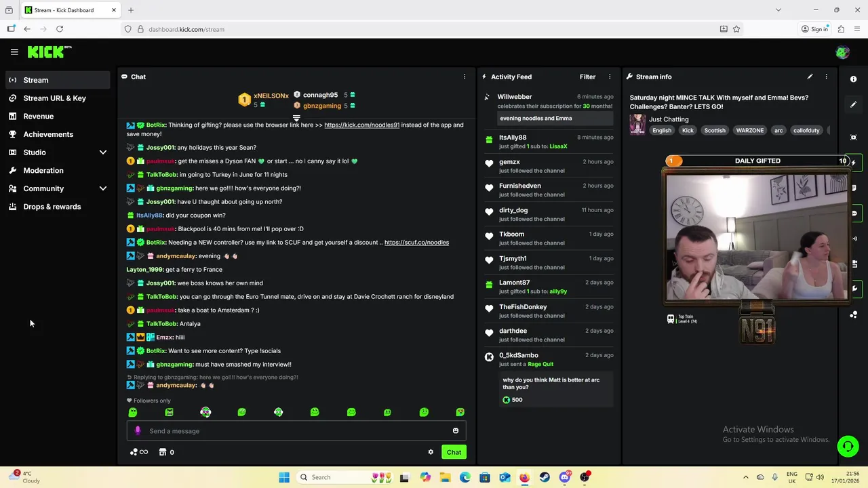
Task: Click the stream webcam preview
Action: point(756,237)
